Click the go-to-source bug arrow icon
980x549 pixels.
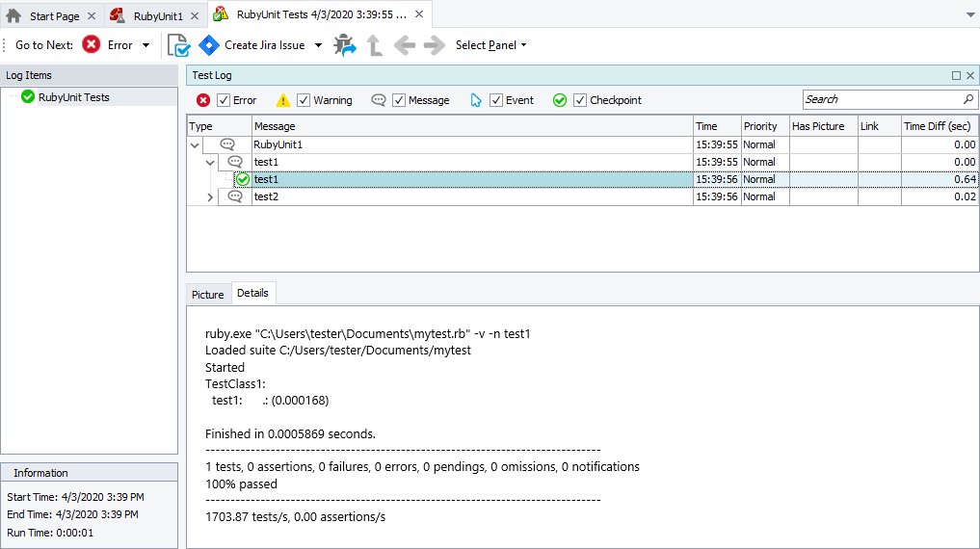click(345, 45)
